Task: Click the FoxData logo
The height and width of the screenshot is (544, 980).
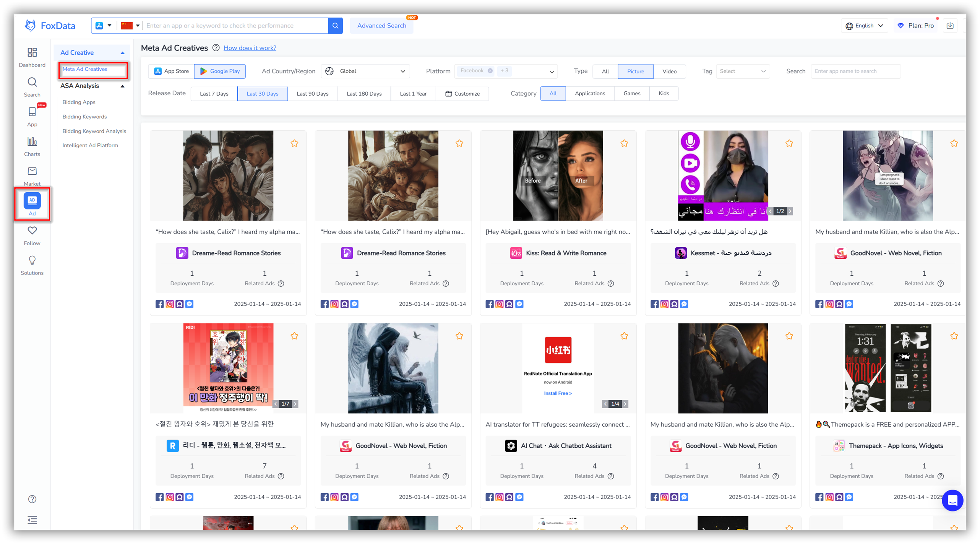Action: point(50,26)
